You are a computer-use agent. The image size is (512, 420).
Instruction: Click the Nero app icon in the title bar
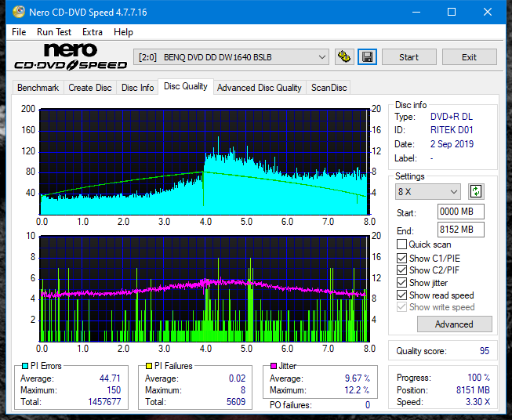18,12
